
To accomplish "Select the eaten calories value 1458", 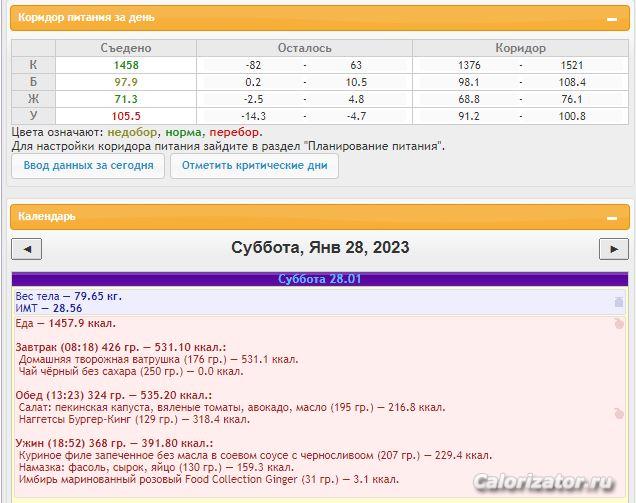I will coord(126,65).
